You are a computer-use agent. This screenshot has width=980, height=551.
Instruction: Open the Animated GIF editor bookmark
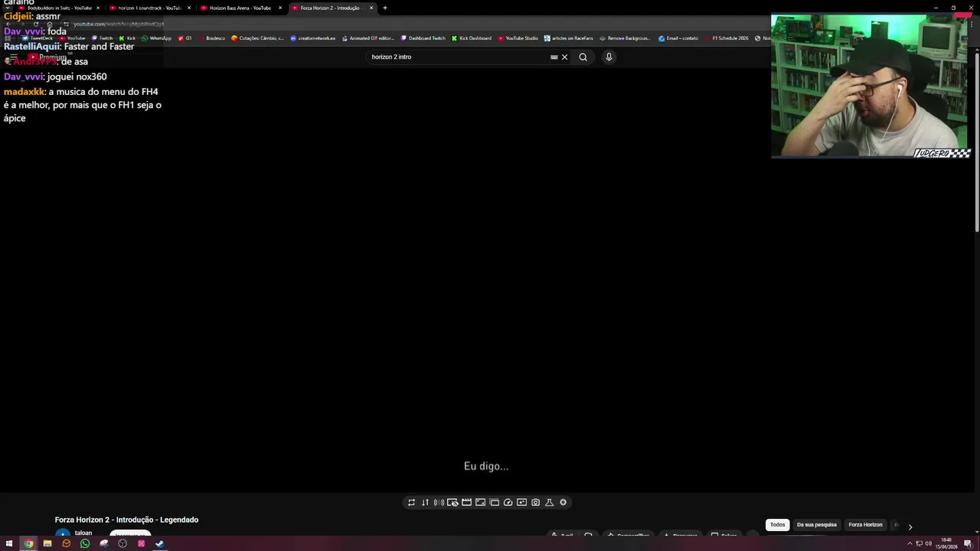368,38
